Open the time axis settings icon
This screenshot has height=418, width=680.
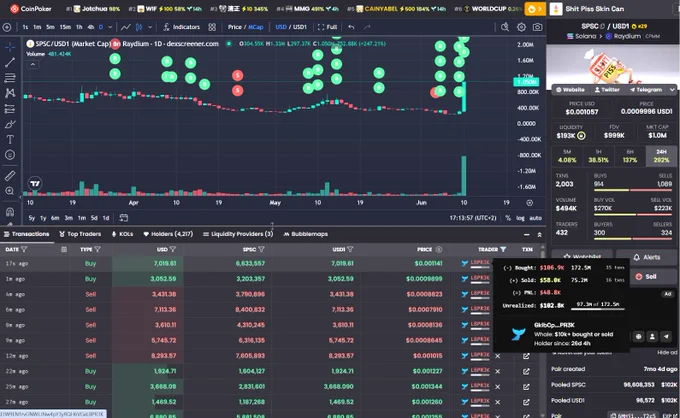tap(530, 202)
